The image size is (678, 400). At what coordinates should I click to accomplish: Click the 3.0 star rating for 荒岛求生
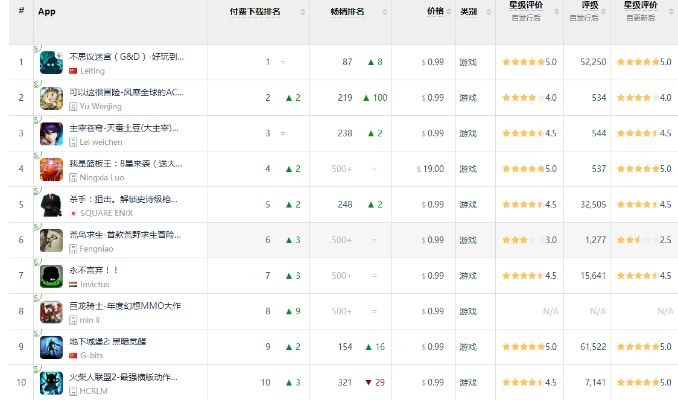coord(529,240)
